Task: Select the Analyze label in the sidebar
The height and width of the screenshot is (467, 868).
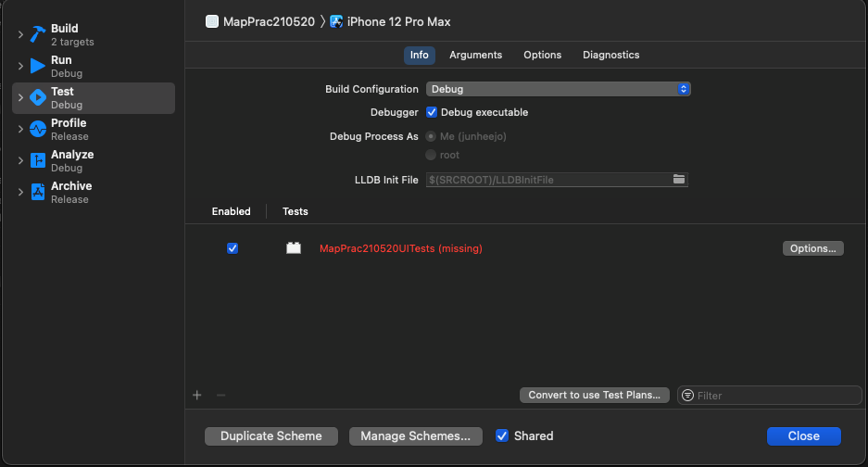Action: pyautogui.click(x=72, y=155)
